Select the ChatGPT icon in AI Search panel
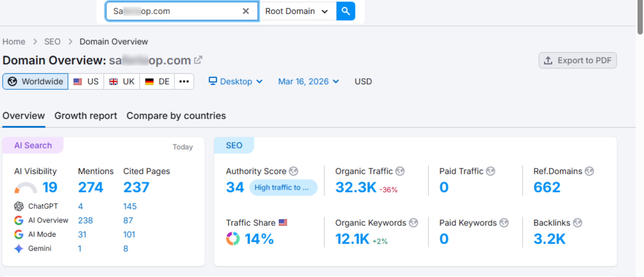This screenshot has height=277, width=644. pyautogui.click(x=19, y=206)
